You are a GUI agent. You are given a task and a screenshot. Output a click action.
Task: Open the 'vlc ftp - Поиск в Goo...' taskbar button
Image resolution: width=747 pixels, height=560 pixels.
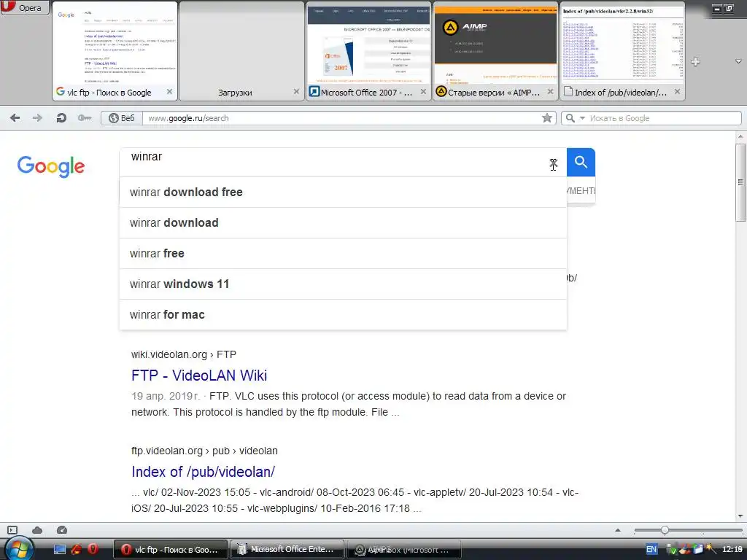click(x=171, y=550)
